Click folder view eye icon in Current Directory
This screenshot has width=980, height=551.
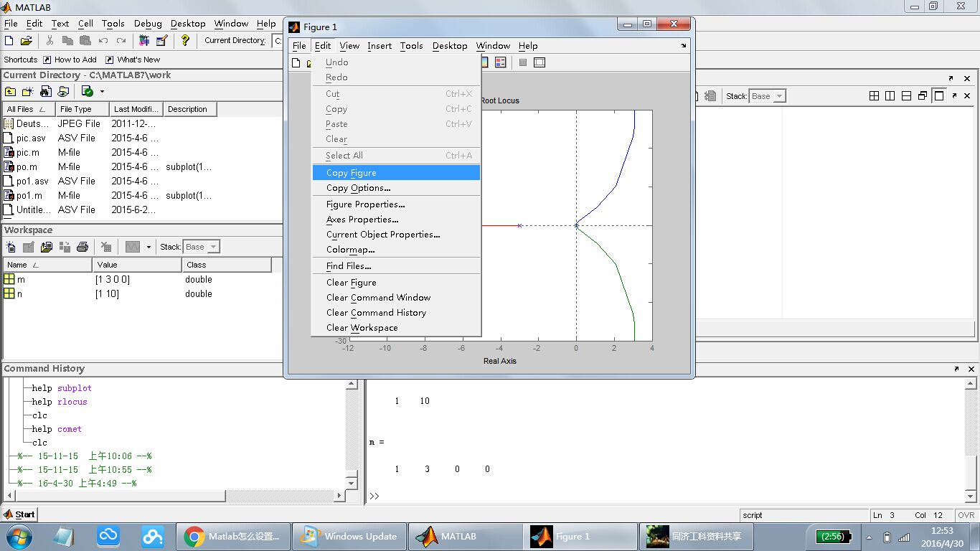tap(63, 91)
